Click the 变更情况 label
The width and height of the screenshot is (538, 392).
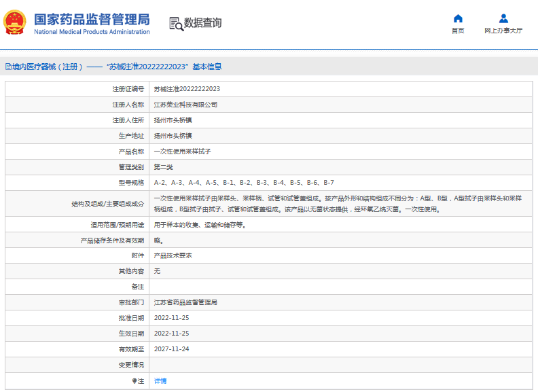pyautogui.click(x=131, y=365)
